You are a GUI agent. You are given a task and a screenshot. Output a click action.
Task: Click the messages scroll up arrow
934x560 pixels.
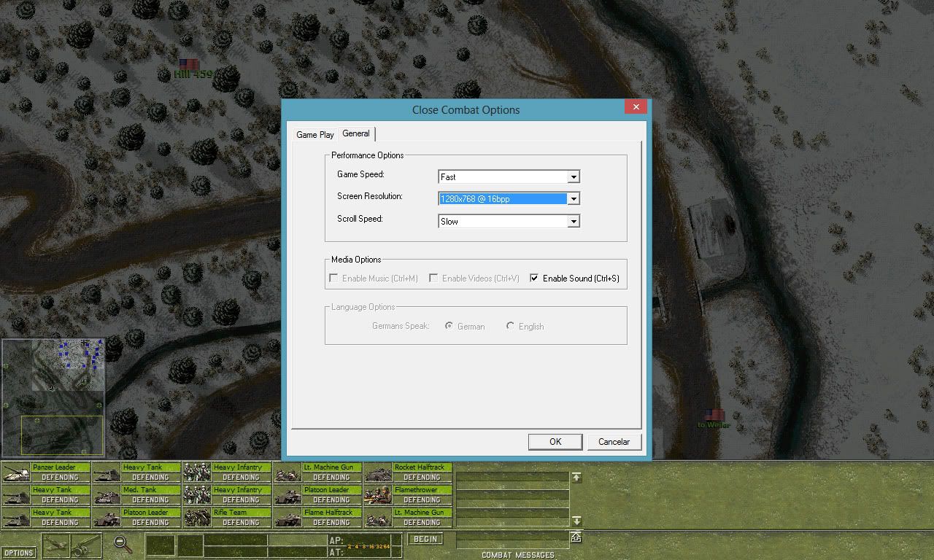click(576, 477)
